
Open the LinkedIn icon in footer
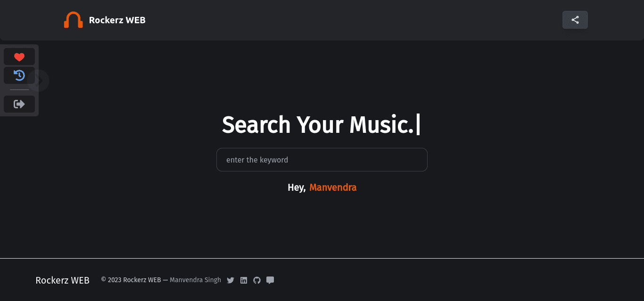click(x=244, y=280)
